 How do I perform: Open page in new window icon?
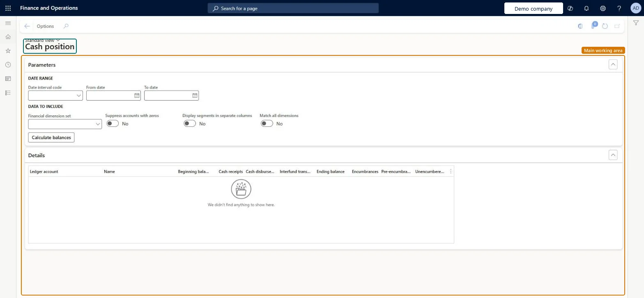point(617,26)
